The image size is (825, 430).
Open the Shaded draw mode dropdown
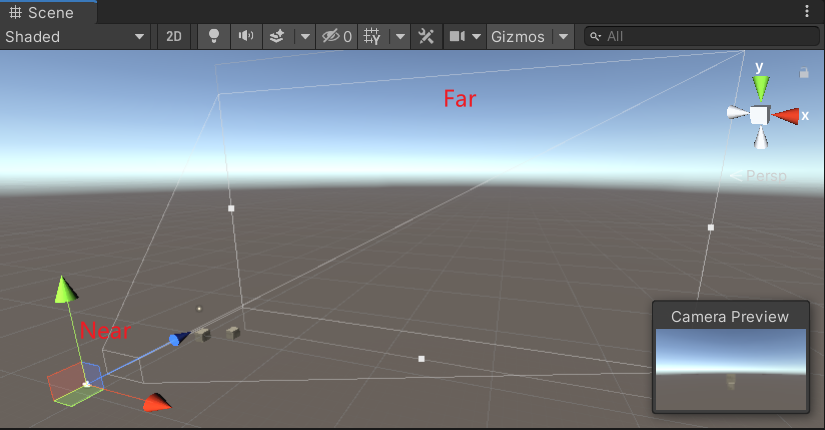tap(75, 37)
